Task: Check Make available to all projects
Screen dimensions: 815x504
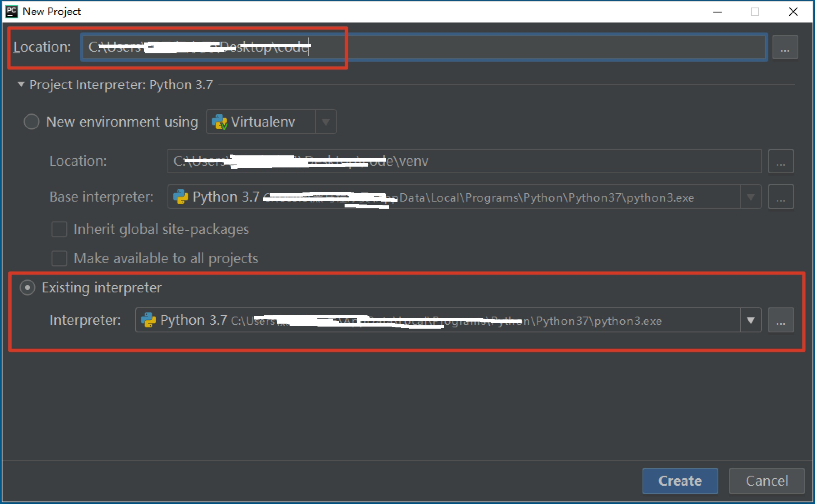Action: tap(59, 259)
